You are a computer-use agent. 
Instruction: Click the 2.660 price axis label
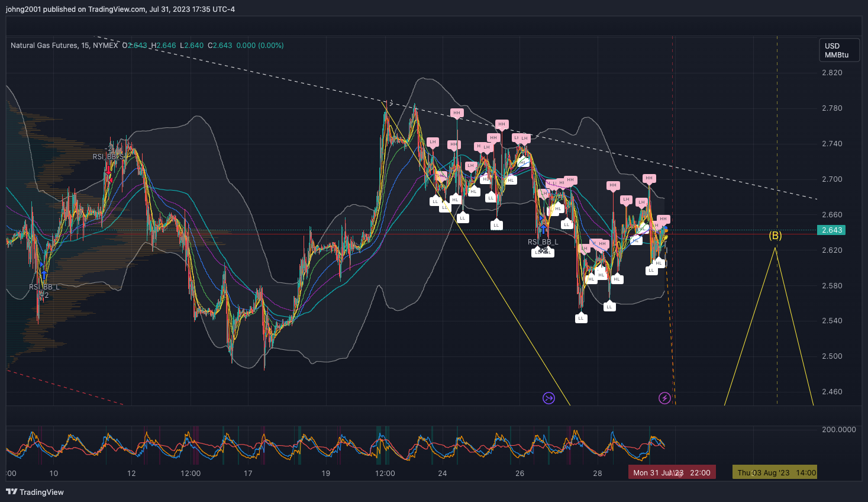click(832, 215)
